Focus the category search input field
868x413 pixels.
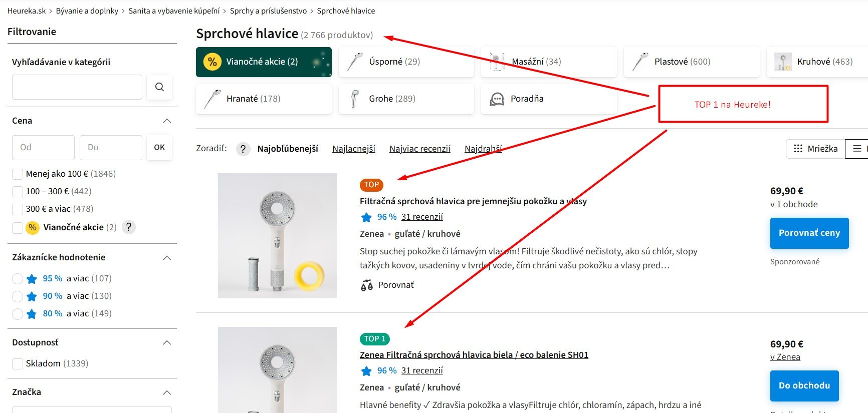77,87
